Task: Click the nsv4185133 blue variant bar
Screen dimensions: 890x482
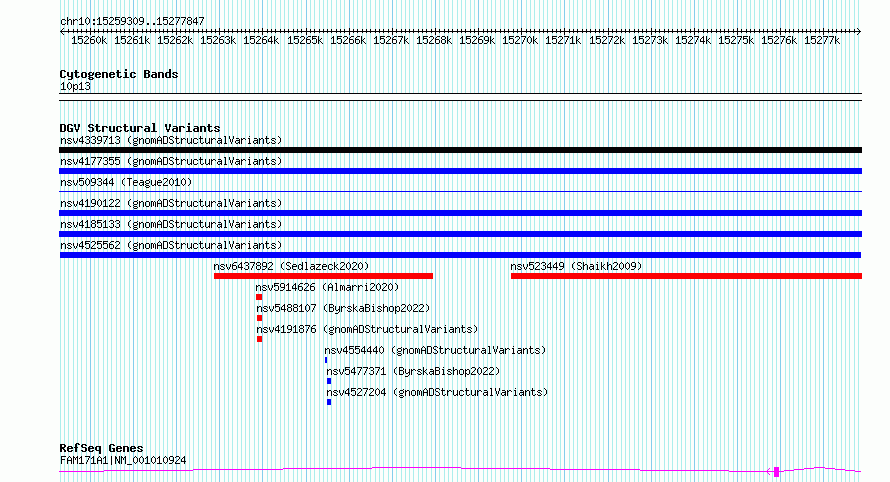Action: click(460, 234)
